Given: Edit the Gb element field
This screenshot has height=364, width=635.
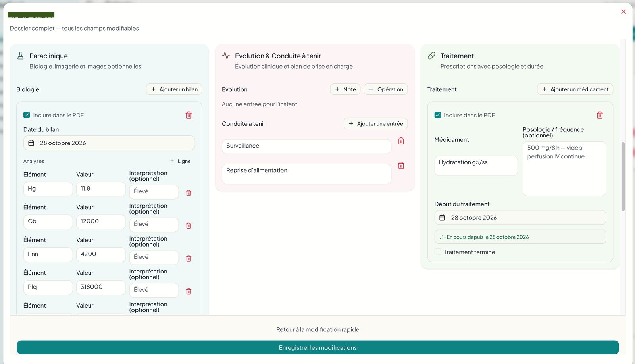Looking at the screenshot, I should point(48,222).
